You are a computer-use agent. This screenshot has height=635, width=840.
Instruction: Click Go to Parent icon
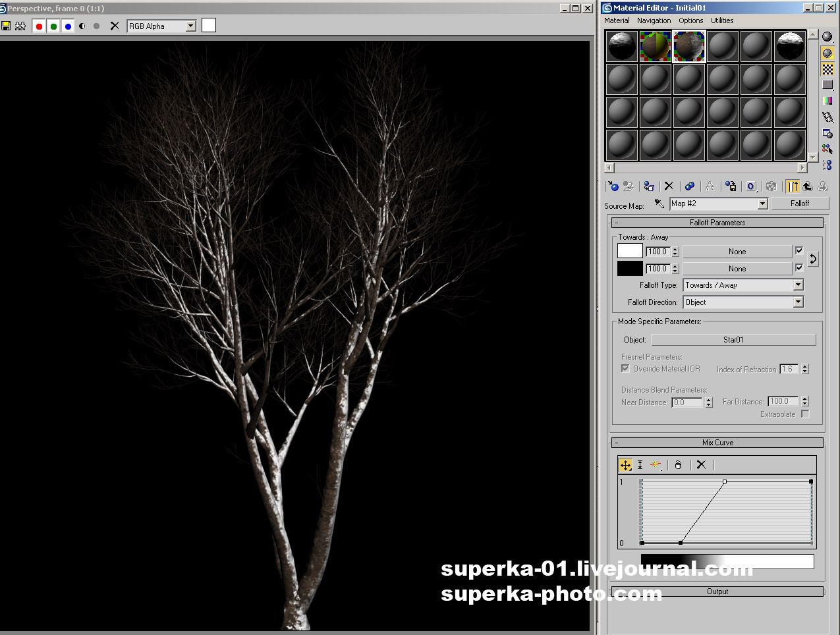[807, 186]
